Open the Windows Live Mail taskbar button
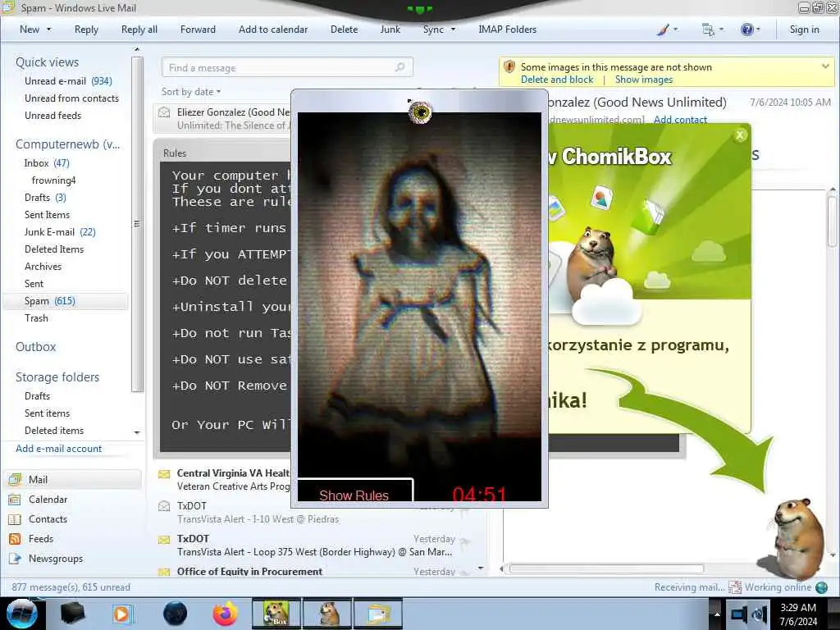 click(377, 614)
